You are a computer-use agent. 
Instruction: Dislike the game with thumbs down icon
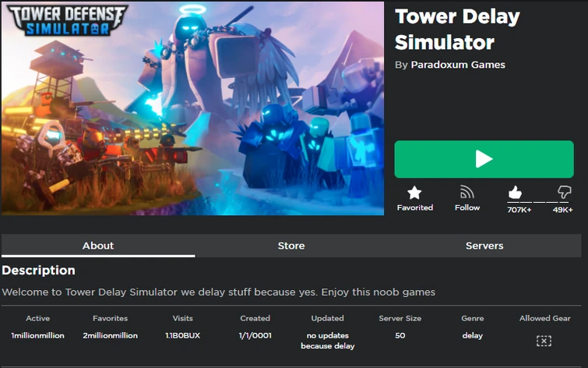pos(564,193)
